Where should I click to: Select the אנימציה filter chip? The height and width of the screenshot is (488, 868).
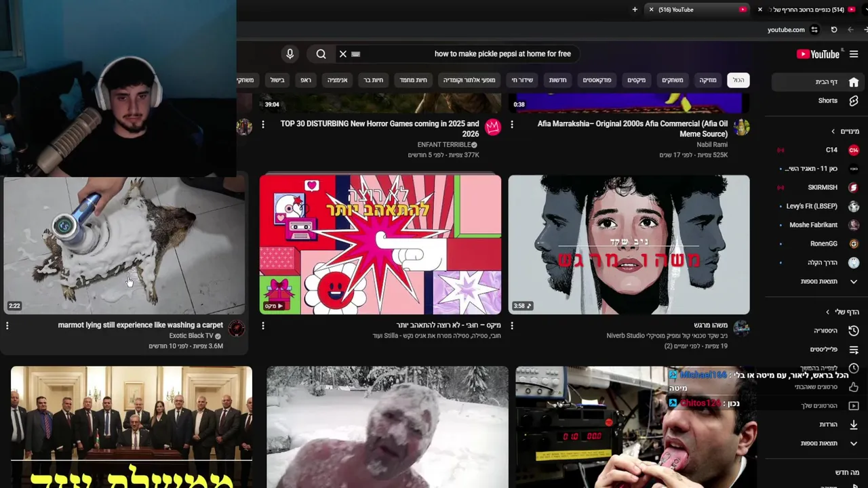click(338, 80)
